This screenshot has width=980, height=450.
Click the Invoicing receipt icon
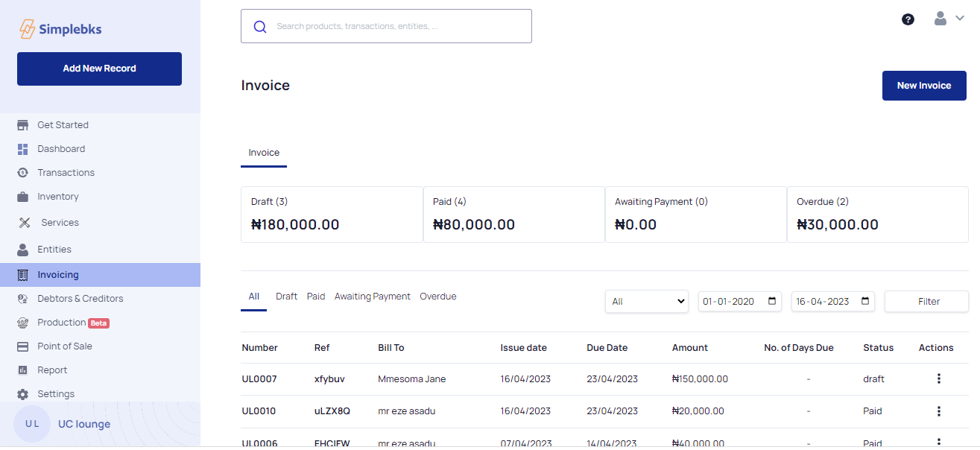pos(23,275)
